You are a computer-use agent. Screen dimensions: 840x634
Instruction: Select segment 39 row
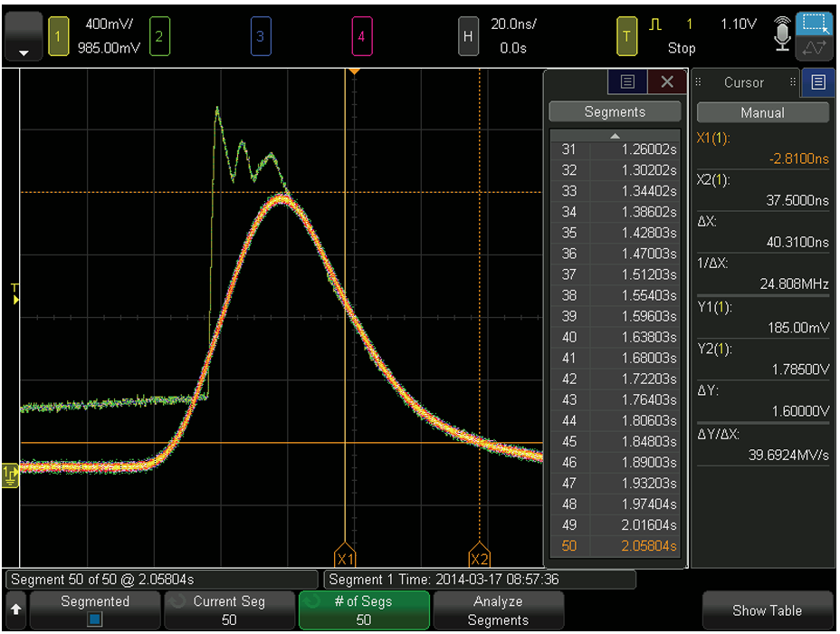click(x=615, y=316)
